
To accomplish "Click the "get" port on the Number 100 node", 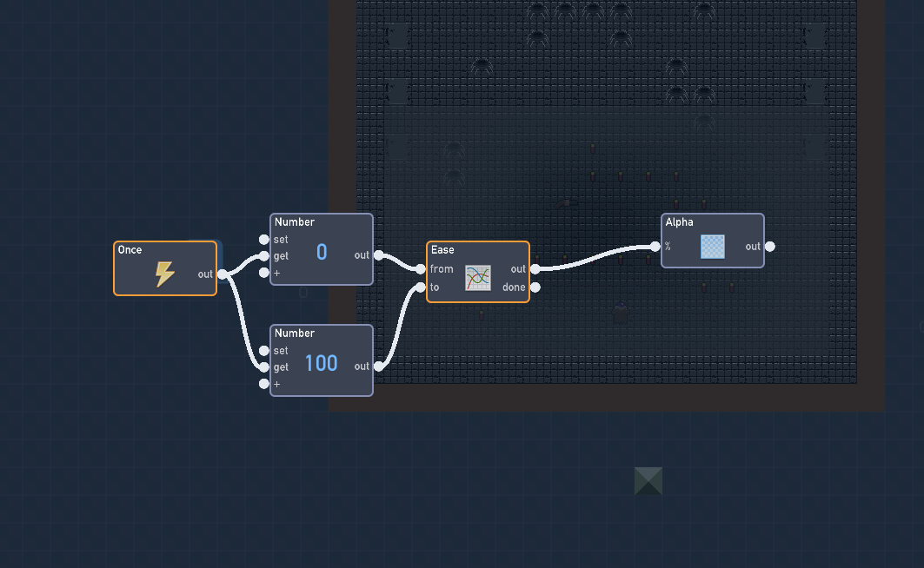I will (x=263, y=367).
